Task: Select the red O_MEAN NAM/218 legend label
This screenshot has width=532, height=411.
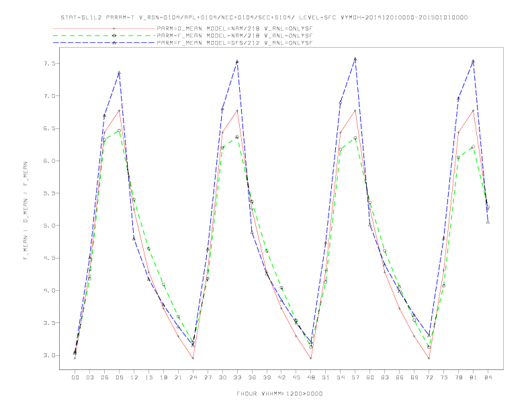Action: [234, 28]
